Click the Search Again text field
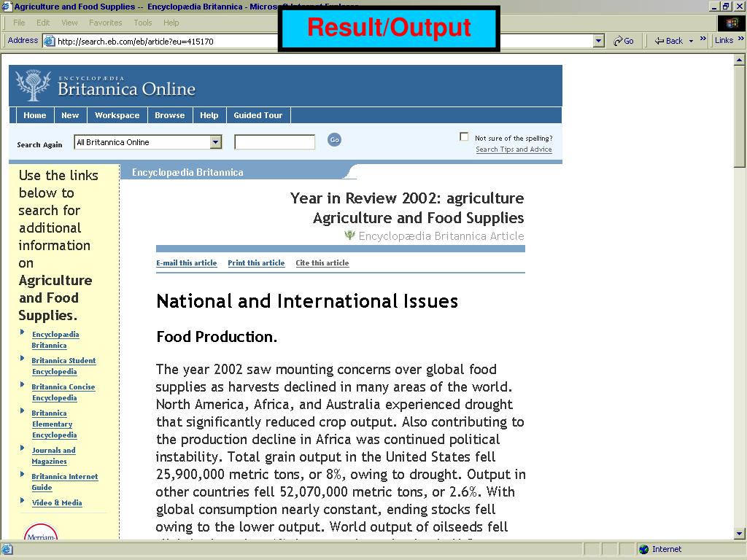Viewport: 747px width, 560px height. click(x=275, y=142)
